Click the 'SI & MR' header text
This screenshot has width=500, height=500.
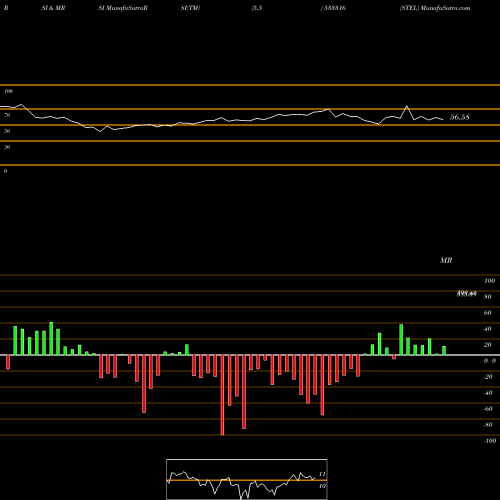click(53, 8)
